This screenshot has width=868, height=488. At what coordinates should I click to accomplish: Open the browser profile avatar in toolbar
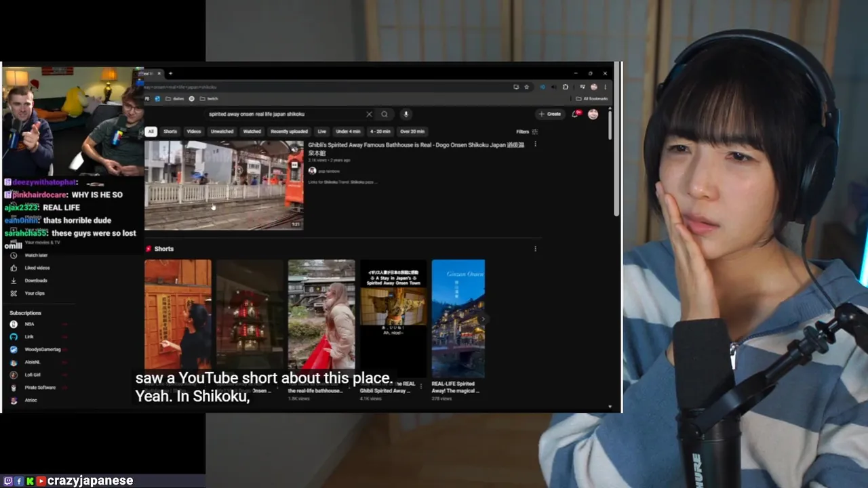coord(594,87)
